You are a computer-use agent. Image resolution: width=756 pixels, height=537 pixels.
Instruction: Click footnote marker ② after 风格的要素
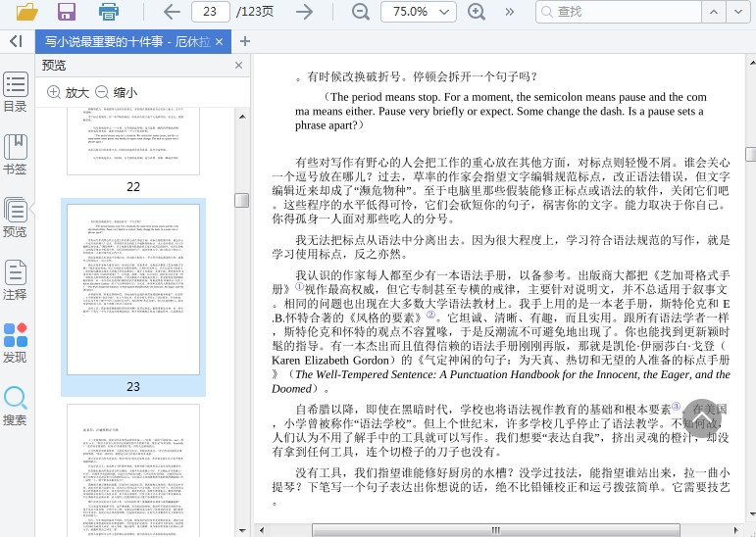click(x=430, y=316)
